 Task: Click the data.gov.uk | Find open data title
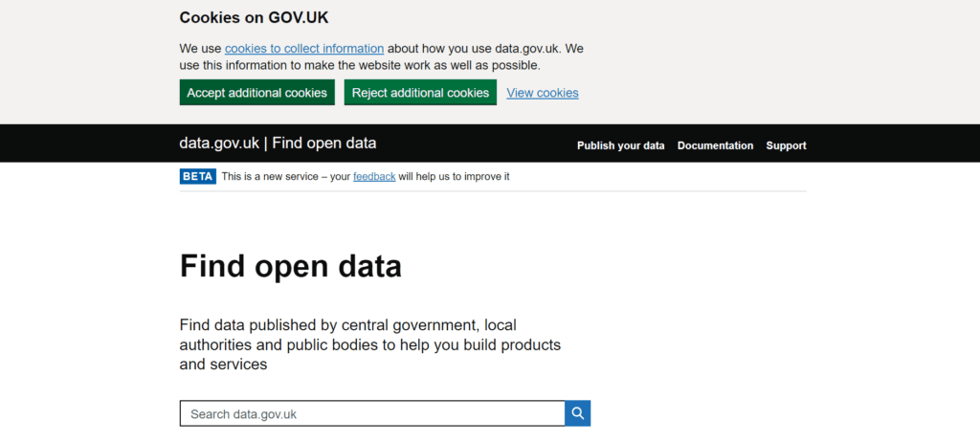278,144
